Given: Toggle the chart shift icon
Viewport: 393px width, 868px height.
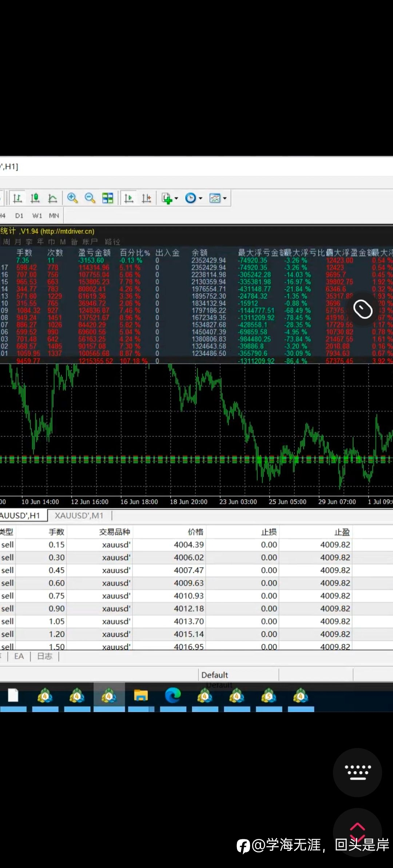Looking at the screenshot, I should (146, 198).
